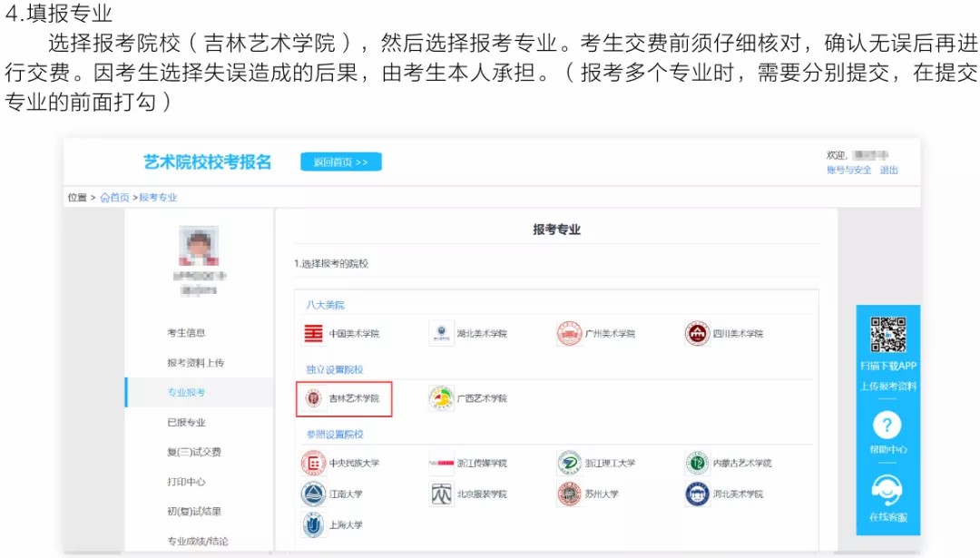Click the candidate profile photo
The image size is (980, 558).
[x=199, y=246]
